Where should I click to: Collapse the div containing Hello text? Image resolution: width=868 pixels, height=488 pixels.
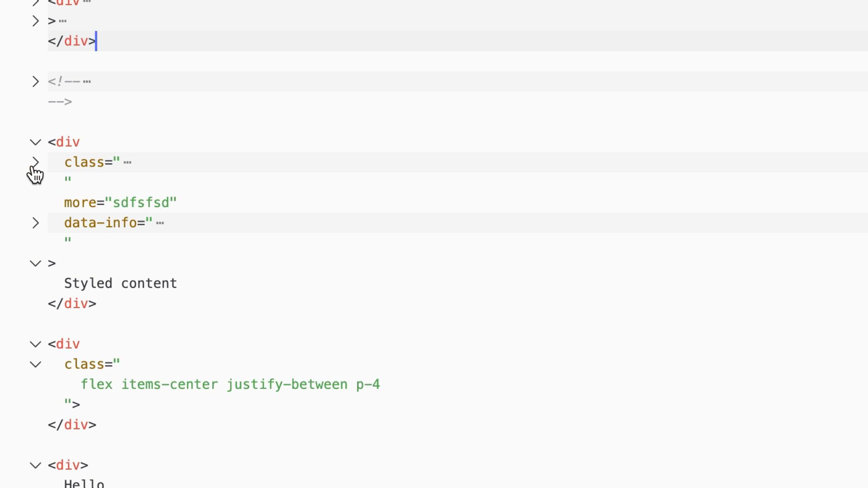click(35, 465)
